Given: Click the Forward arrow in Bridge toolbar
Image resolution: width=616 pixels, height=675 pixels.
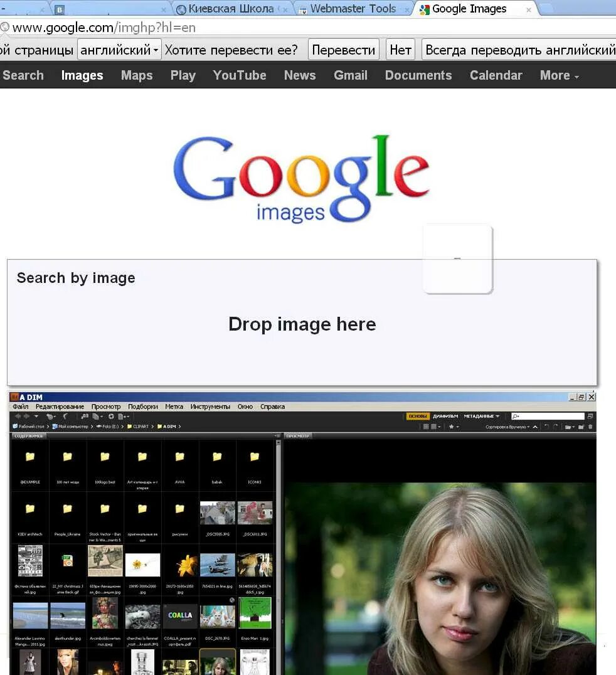Looking at the screenshot, I should click(x=27, y=417).
